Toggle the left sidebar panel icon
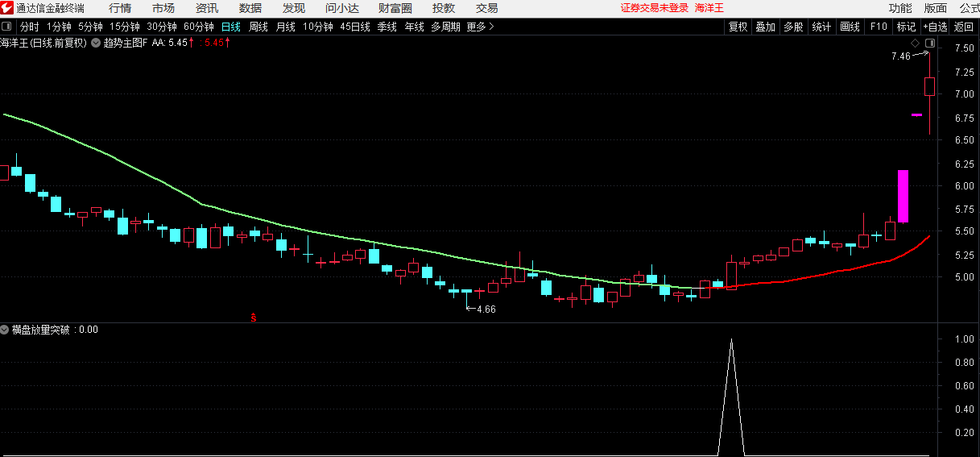The width and height of the screenshot is (980, 457). pos(6,27)
